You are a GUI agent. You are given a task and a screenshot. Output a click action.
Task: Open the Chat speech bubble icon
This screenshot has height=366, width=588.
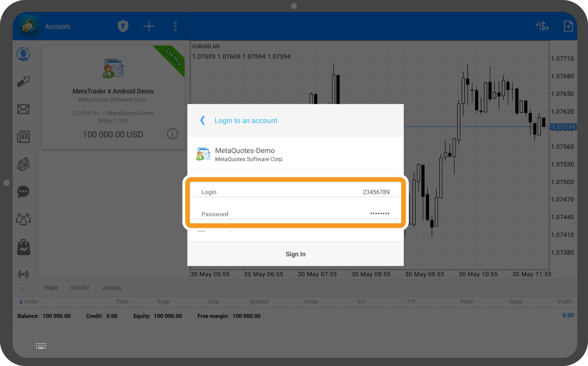[x=23, y=192]
